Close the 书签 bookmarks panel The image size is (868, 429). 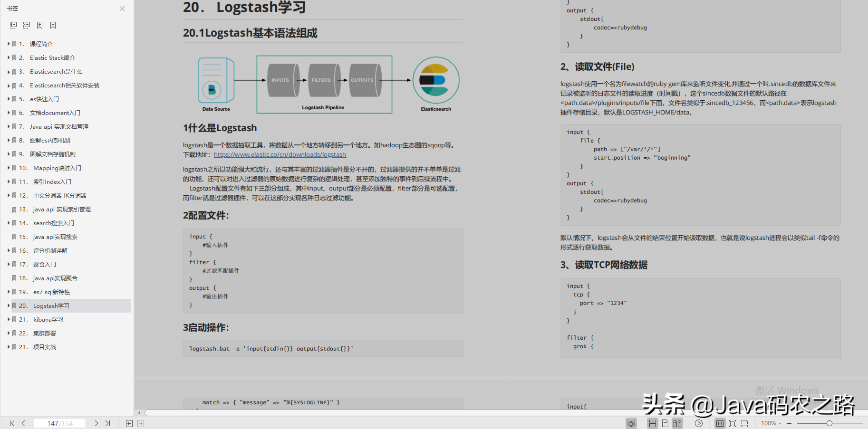122,9
